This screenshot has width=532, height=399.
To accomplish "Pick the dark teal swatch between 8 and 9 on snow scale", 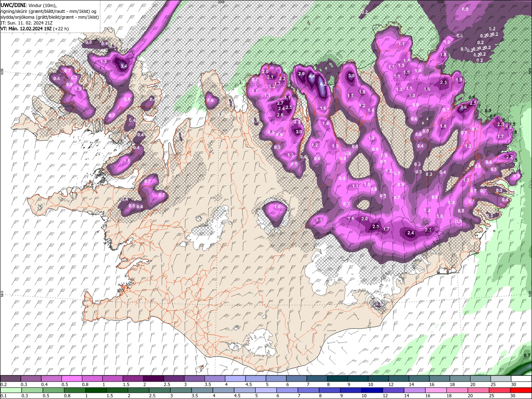I will [x=337, y=379].
